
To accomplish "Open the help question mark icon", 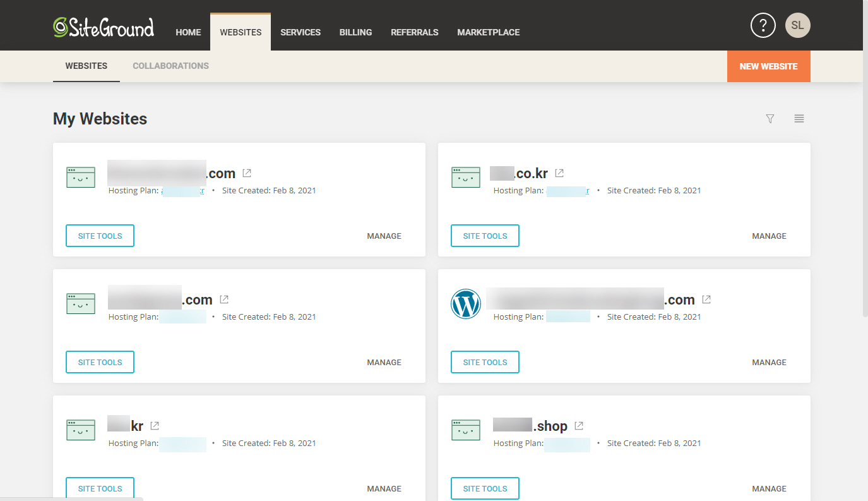I will click(x=763, y=25).
